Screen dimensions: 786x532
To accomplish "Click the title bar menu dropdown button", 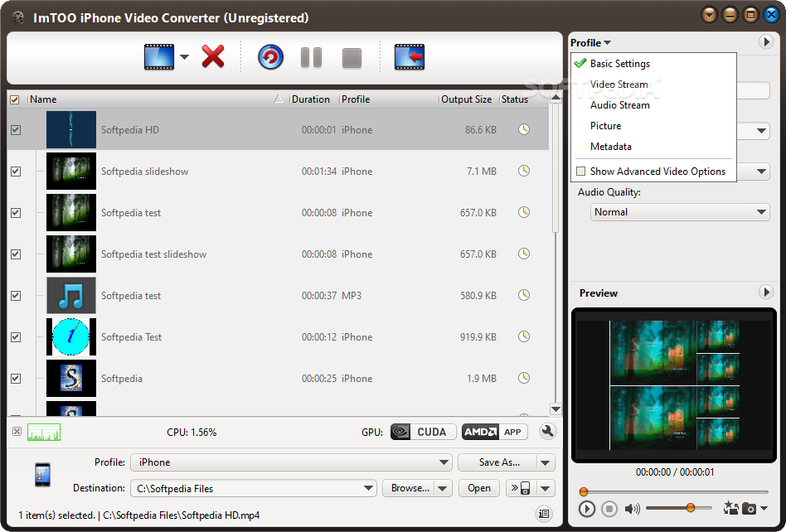I will (709, 15).
